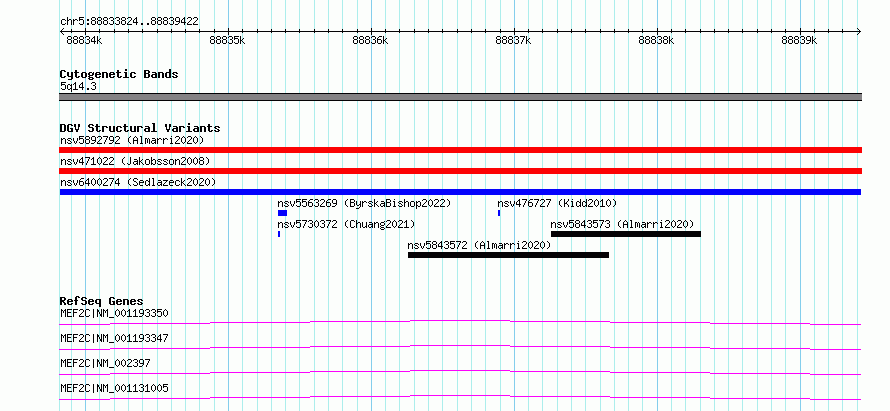Open variant nsv471022 (Jakobsson2008) label
Viewport: 890px width, 411px height.
click(x=135, y=161)
